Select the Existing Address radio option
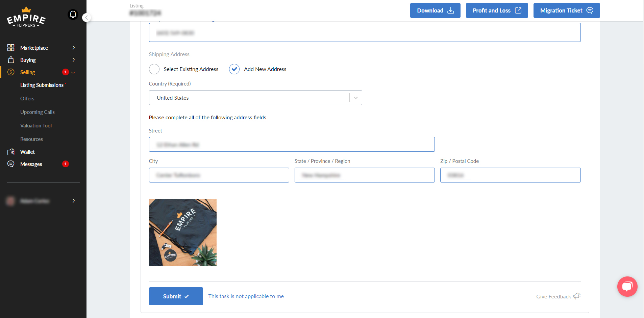644x318 pixels. pos(154,69)
